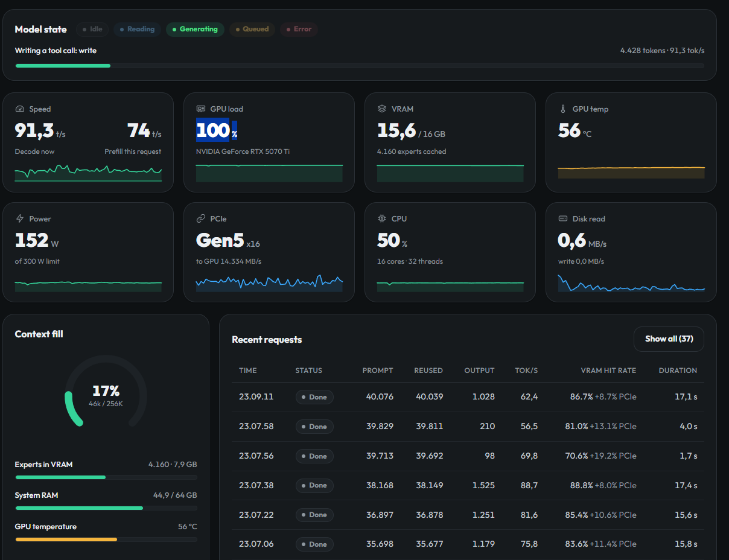Click the DURATION column header

678,371
